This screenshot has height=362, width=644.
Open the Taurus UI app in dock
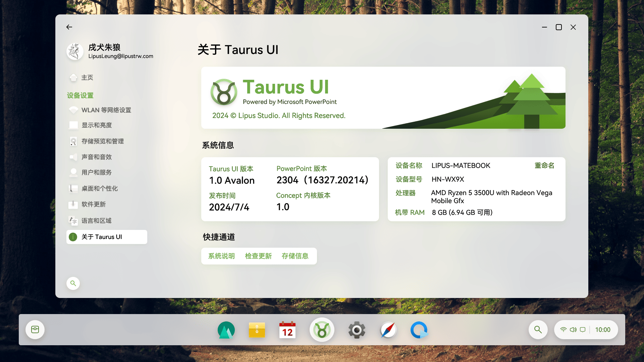click(322, 330)
